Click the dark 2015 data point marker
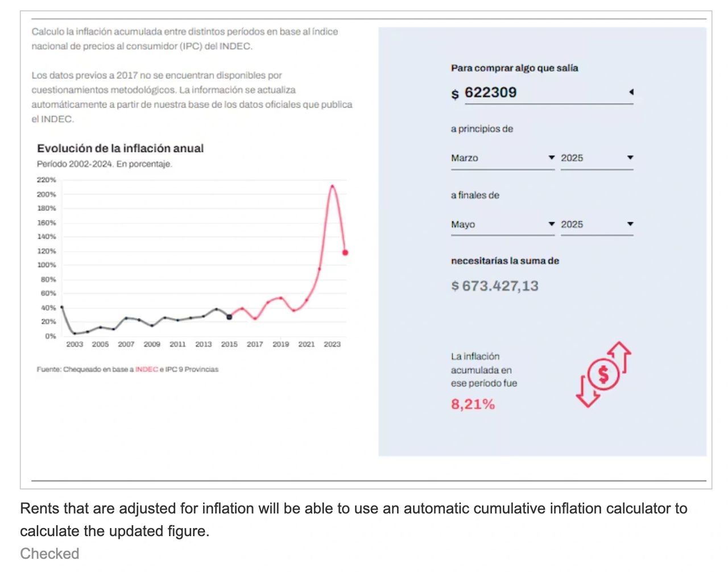The height and width of the screenshot is (572, 728). point(229,317)
